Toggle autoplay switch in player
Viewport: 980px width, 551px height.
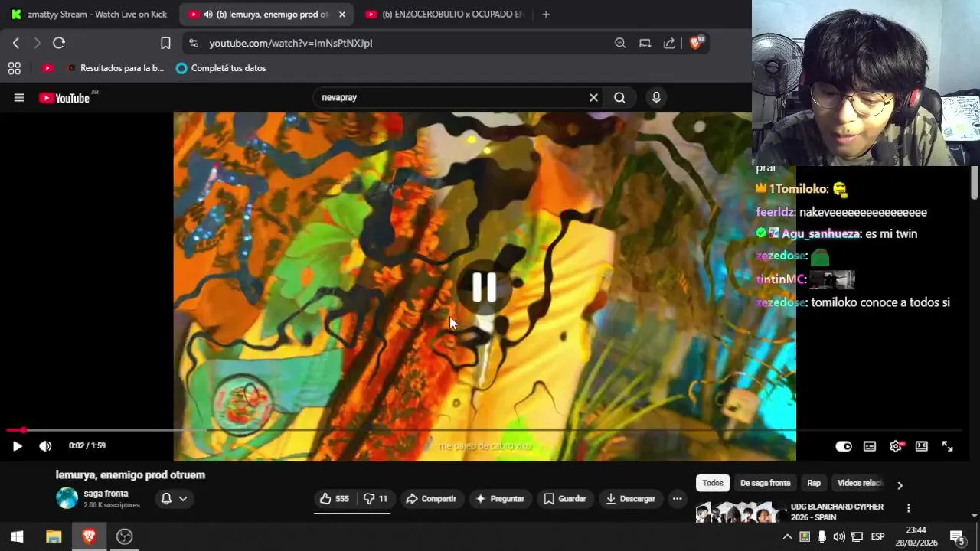[x=844, y=446]
